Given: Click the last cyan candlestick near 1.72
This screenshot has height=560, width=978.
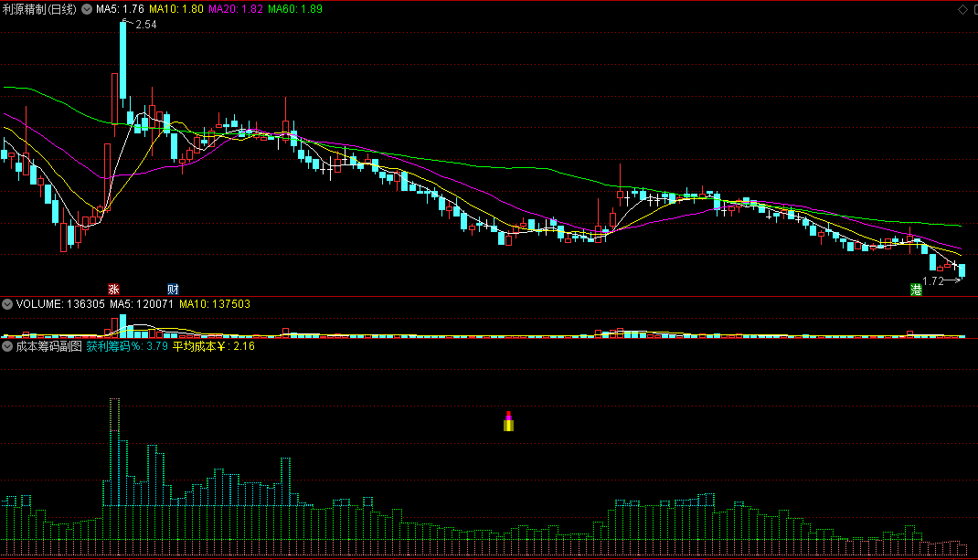Looking at the screenshot, I should click(962, 270).
